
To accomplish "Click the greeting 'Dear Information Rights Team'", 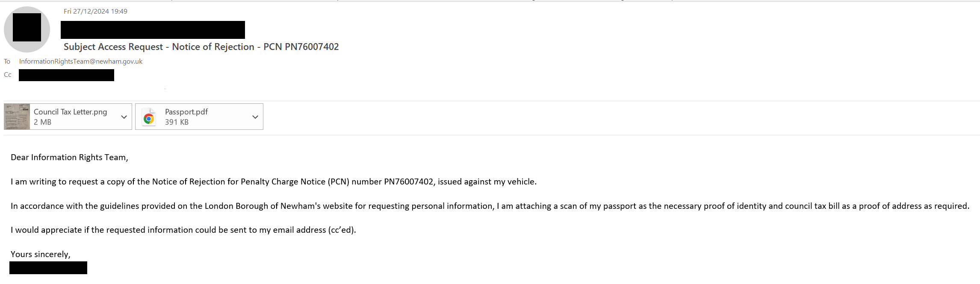I will [68, 158].
